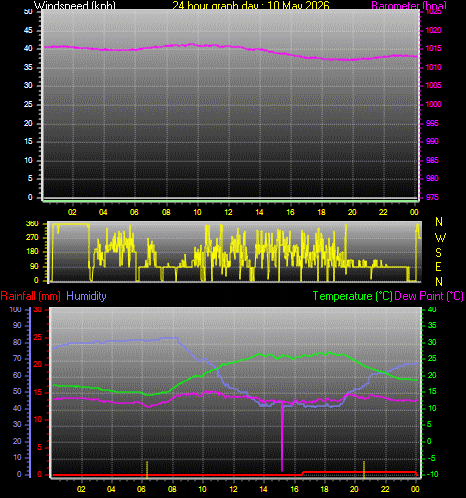This screenshot has height=498, width=466.
Task: Click the "Windspeed (kph)" axis title
Action: (x=75, y=5)
